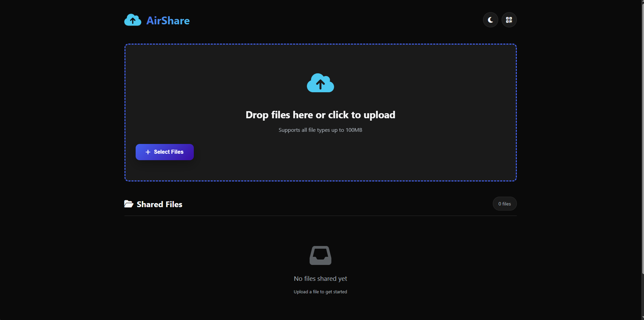This screenshot has height=320, width=644.
Task: Click the cloud upload icon above the drop text
Action: coord(320,83)
